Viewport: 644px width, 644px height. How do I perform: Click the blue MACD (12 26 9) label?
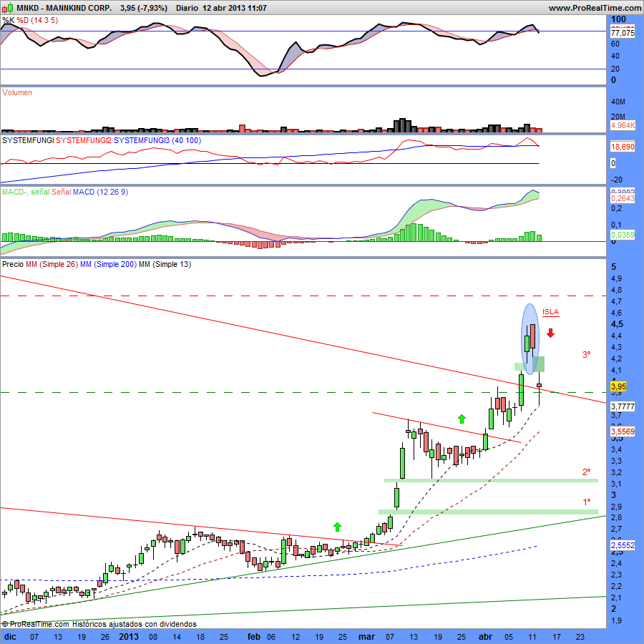[x=101, y=192]
